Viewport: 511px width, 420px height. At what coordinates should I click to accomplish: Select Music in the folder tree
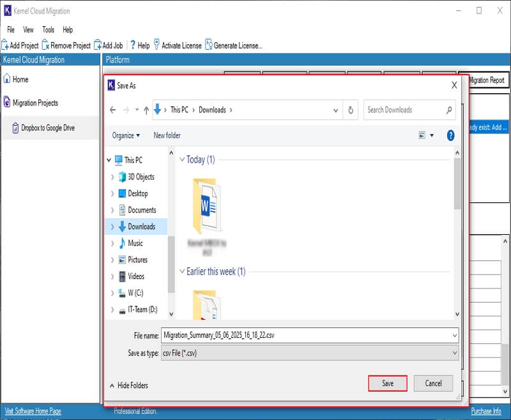pos(135,243)
